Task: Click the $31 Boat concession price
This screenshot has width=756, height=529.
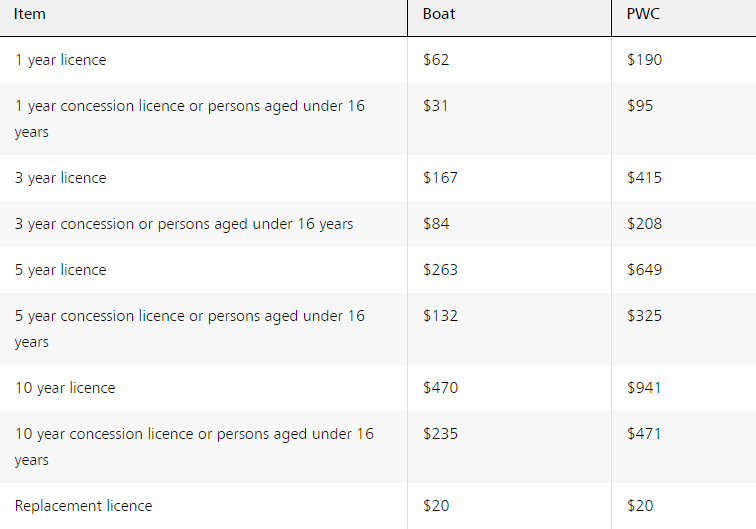Action: pos(436,106)
